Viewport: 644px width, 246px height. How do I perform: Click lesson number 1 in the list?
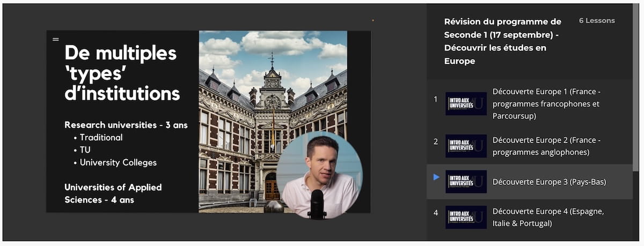pyautogui.click(x=436, y=99)
